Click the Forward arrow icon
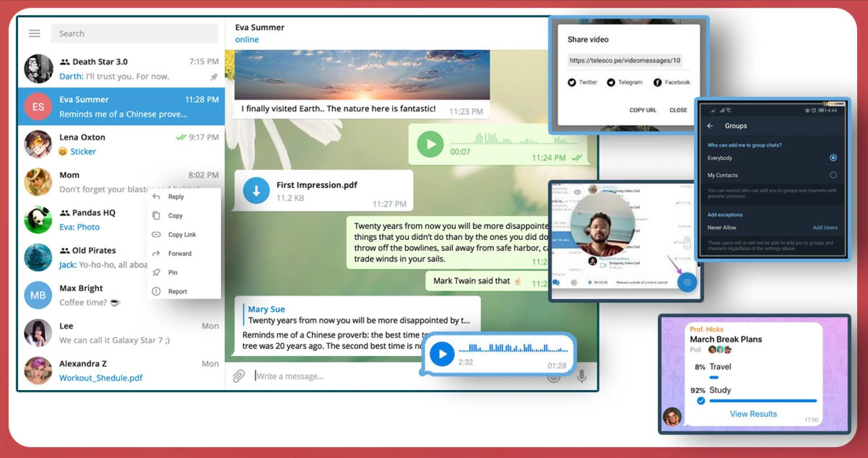The image size is (868, 458). pos(156,253)
